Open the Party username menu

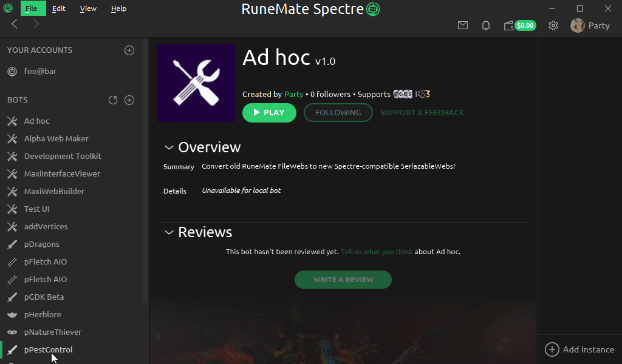tap(599, 25)
